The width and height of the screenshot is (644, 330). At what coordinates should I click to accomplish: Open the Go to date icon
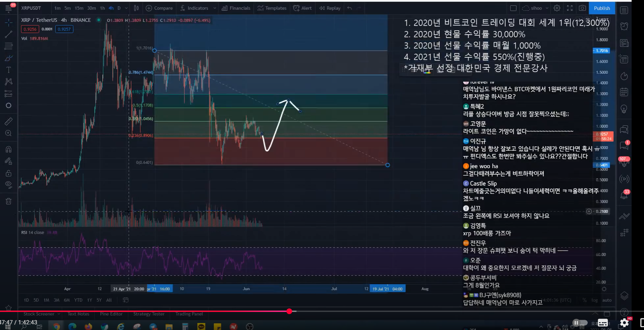(x=126, y=300)
